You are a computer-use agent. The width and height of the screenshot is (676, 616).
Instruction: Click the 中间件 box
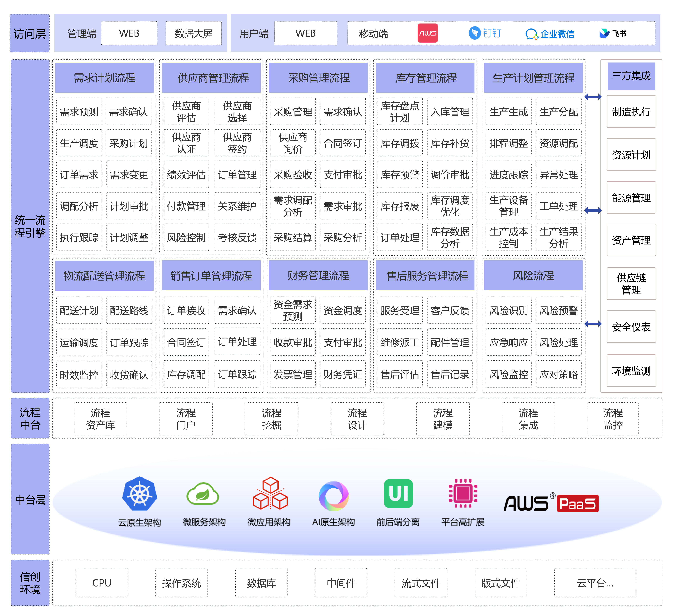pyautogui.click(x=341, y=583)
